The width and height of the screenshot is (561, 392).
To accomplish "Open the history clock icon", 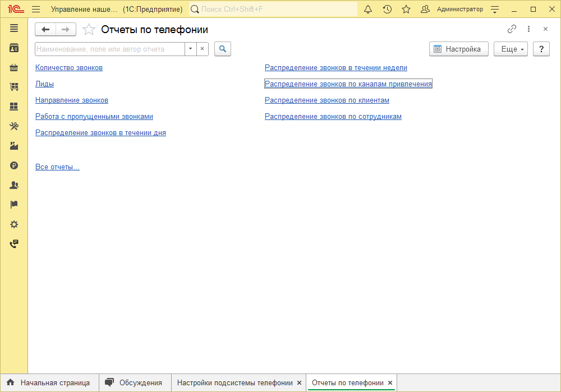I will (387, 10).
